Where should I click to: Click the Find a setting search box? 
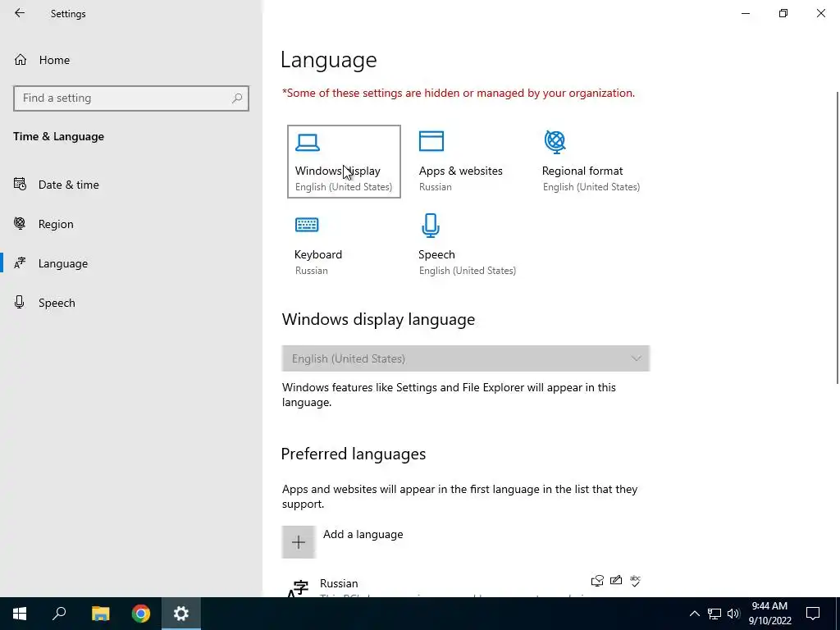click(x=130, y=98)
